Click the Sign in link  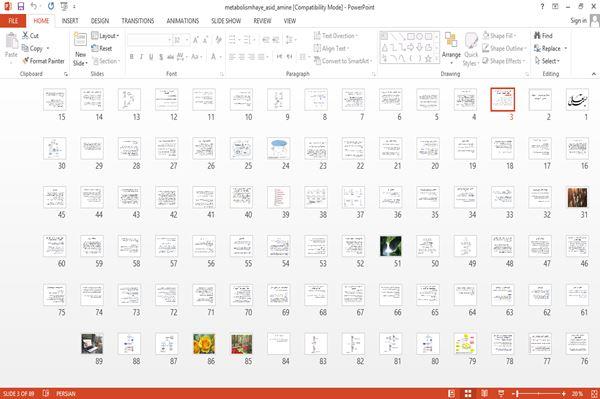578,21
